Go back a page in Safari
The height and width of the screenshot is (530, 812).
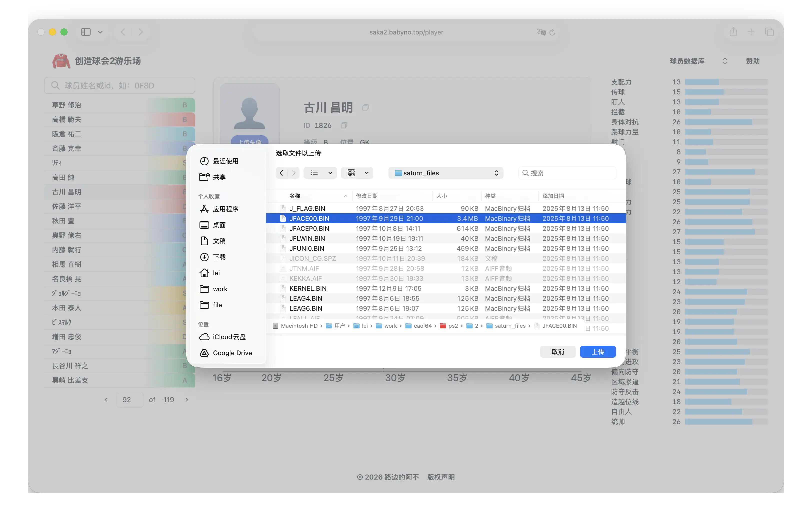[x=123, y=32]
